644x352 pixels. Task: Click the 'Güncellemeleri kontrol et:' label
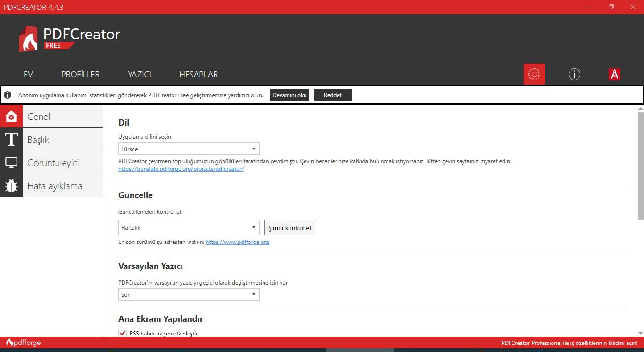coord(150,212)
